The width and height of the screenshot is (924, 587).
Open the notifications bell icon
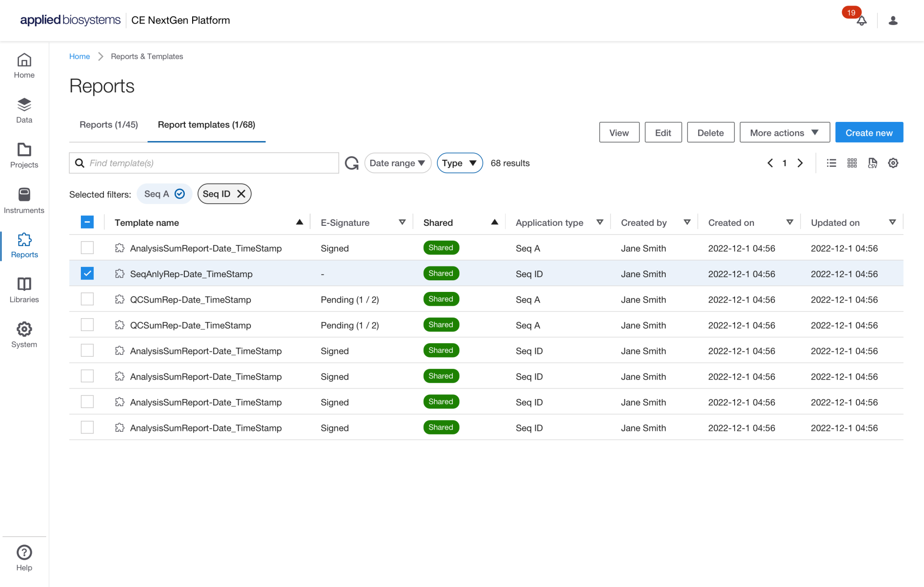tap(861, 21)
